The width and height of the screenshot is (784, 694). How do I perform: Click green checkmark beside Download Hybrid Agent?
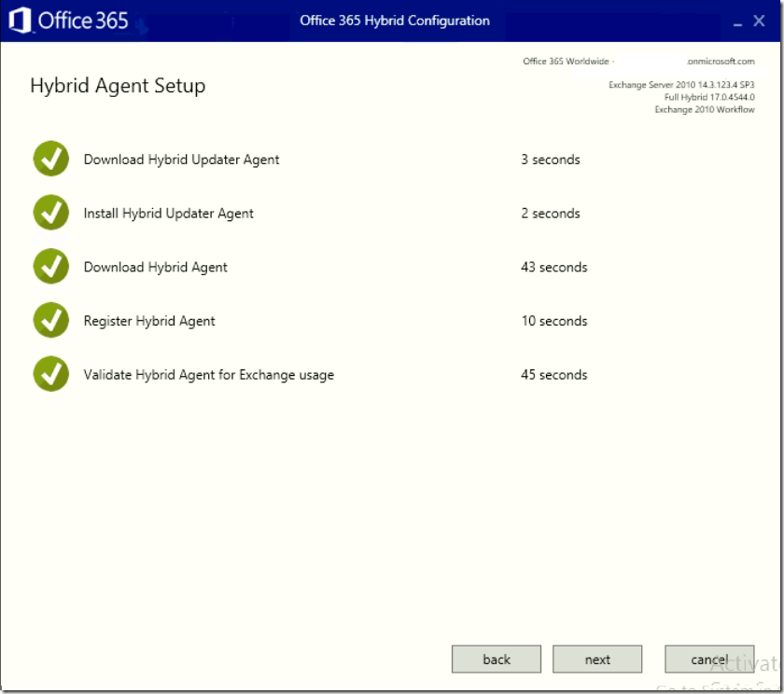pyautogui.click(x=51, y=266)
